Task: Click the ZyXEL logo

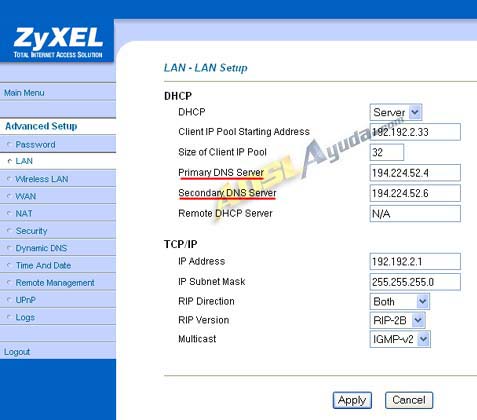Action: pos(58,42)
